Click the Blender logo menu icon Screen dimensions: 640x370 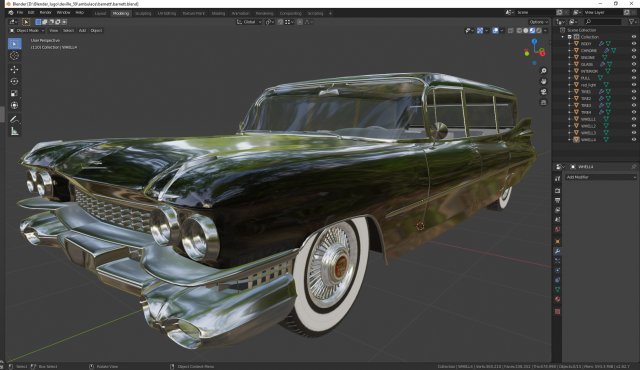[11, 13]
